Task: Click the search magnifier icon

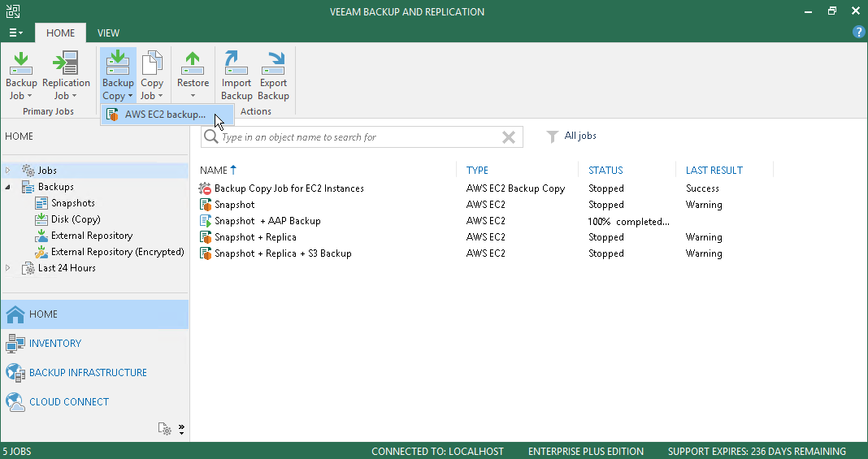Action: (x=210, y=136)
